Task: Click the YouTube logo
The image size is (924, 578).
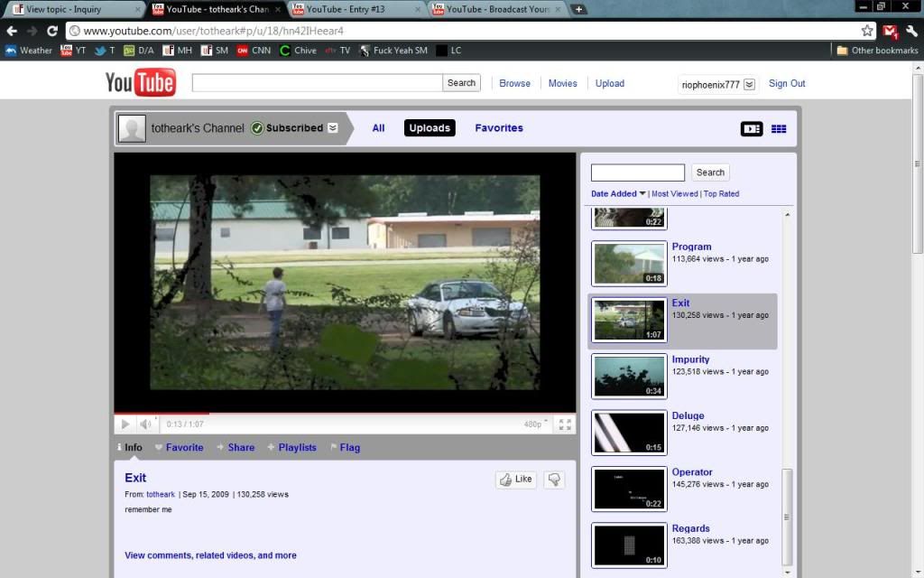Action: click(141, 83)
